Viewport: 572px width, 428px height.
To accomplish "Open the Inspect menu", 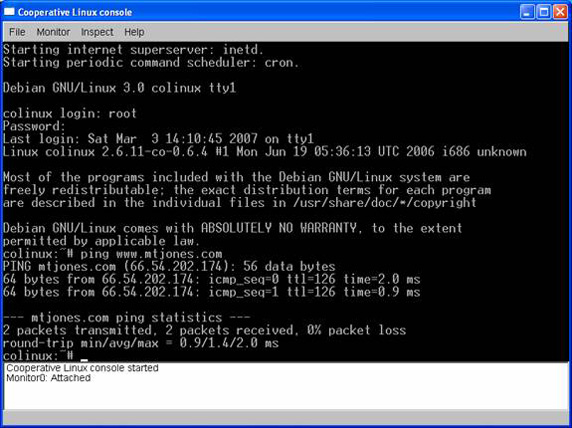I will coord(97,32).
